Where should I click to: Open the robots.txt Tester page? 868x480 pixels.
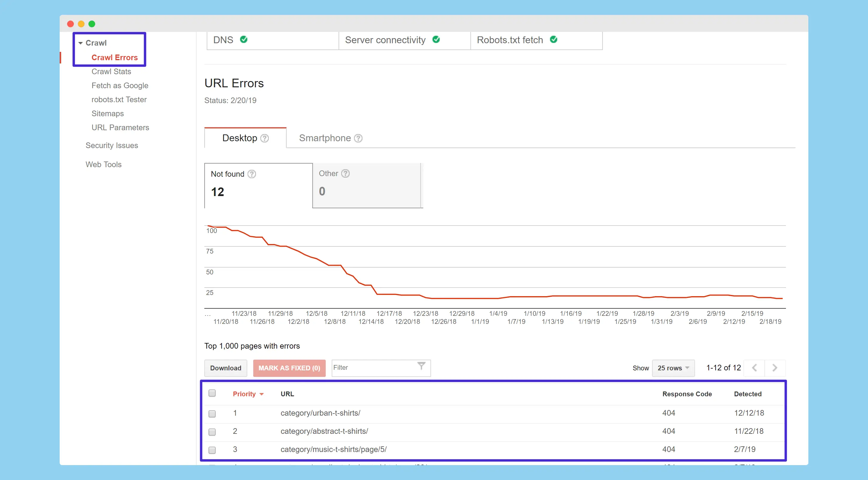(x=119, y=99)
